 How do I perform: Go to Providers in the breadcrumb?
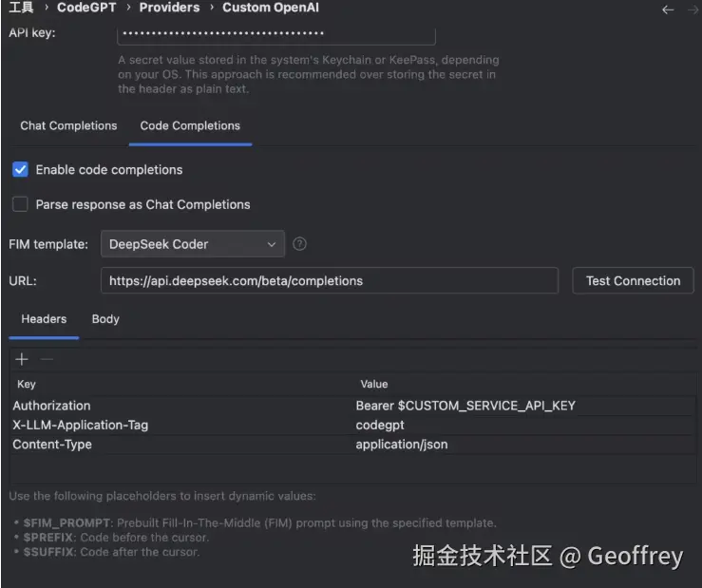(169, 8)
